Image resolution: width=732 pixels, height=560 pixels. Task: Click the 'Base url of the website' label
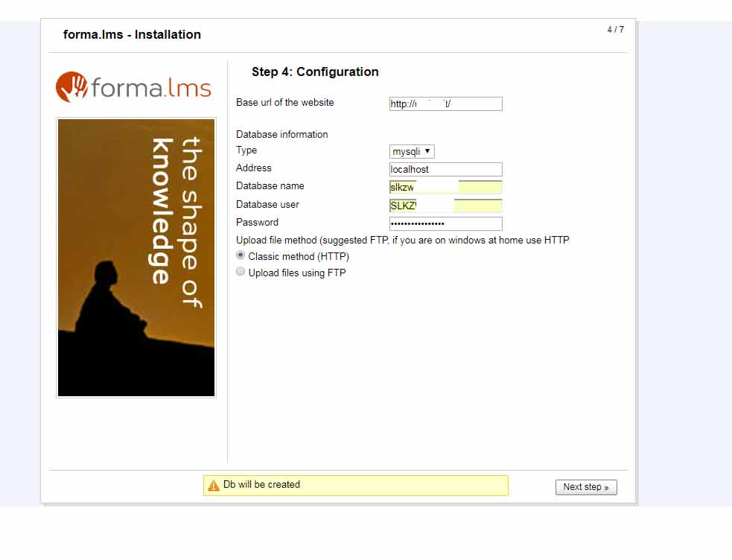(x=284, y=103)
